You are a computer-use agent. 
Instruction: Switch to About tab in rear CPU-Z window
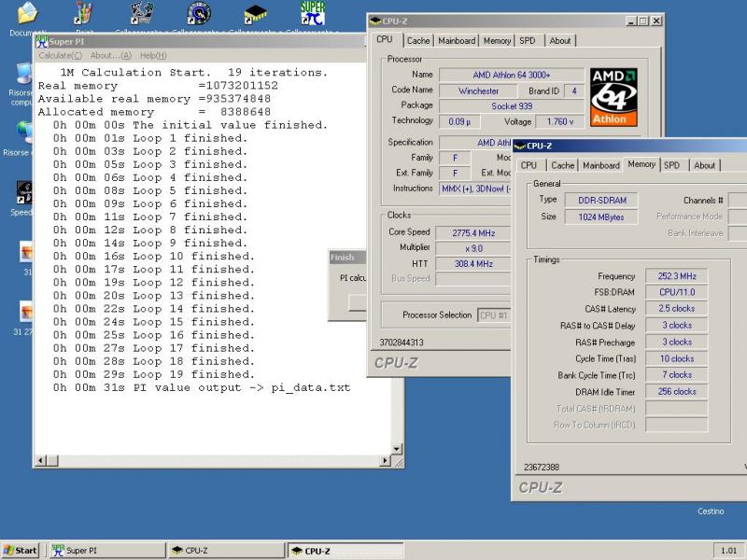click(x=559, y=41)
